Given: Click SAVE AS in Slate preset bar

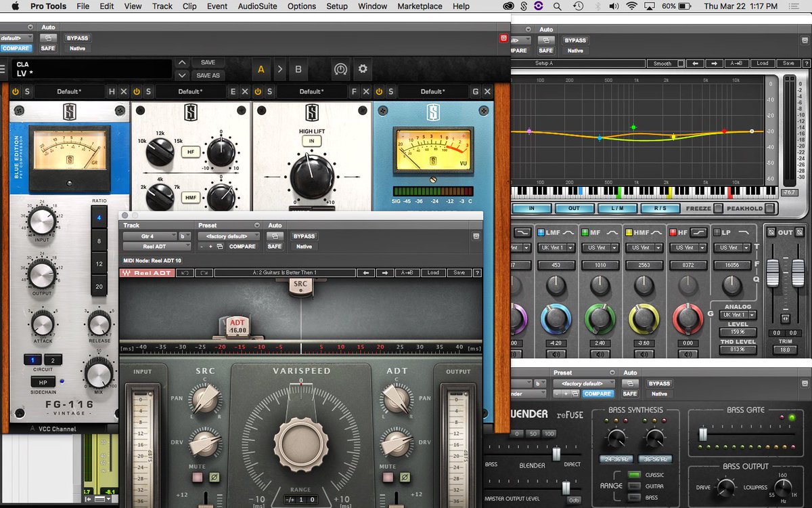Looking at the screenshot, I should [208, 75].
